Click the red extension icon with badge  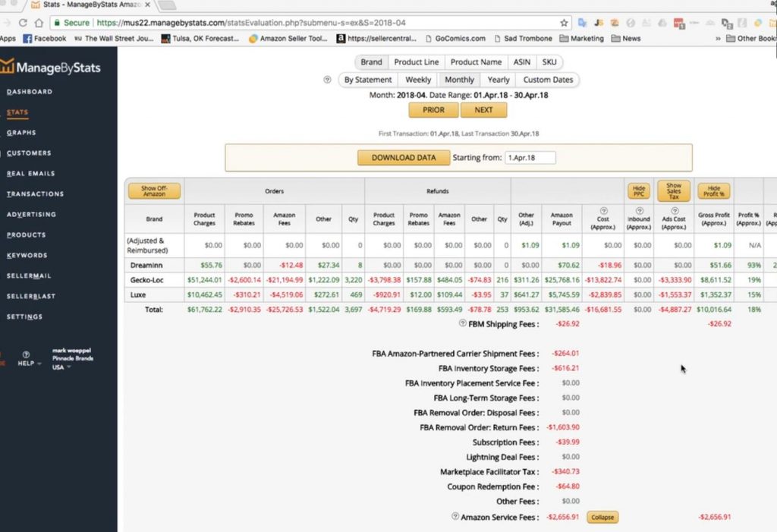(x=679, y=24)
